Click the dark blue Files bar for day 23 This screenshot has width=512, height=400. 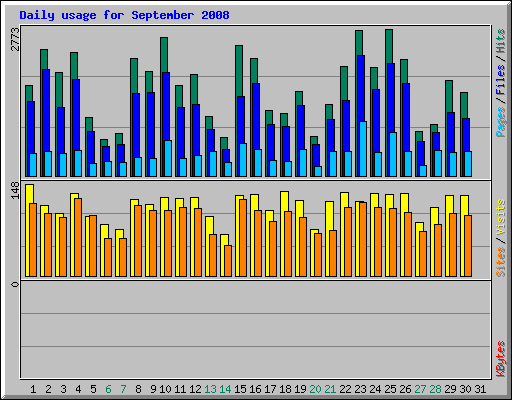pos(361,88)
